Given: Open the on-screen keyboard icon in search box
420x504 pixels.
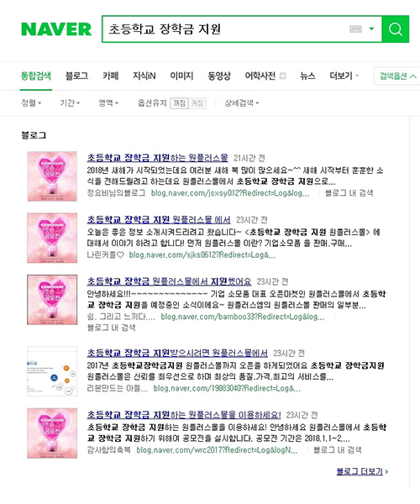Looking at the screenshot, I should coord(355,29).
